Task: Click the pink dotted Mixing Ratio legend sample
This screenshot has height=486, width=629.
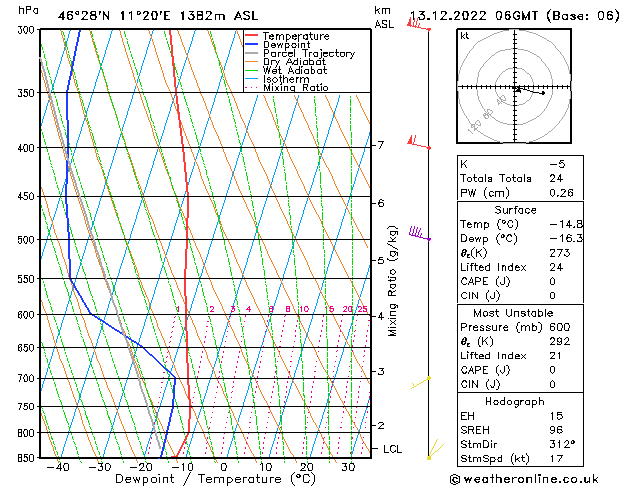Action: click(251, 87)
